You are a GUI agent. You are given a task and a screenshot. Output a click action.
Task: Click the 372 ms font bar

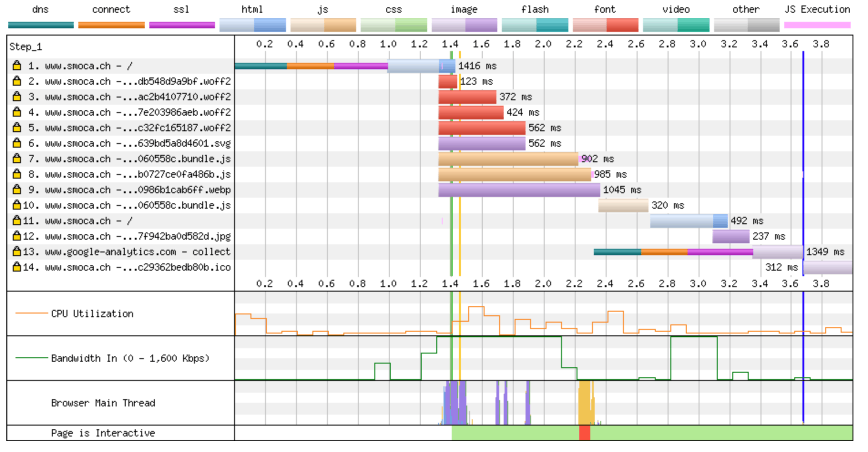pos(467,97)
